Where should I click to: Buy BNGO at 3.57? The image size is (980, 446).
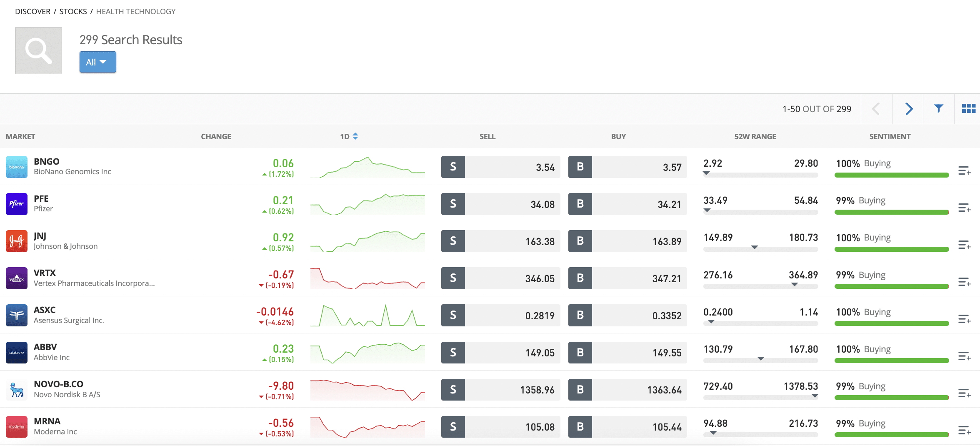(x=627, y=167)
